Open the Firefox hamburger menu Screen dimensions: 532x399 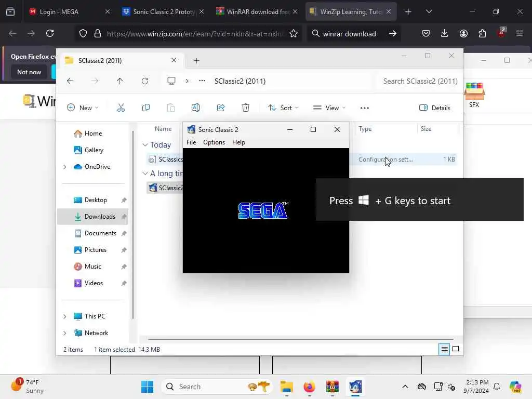pos(520,33)
